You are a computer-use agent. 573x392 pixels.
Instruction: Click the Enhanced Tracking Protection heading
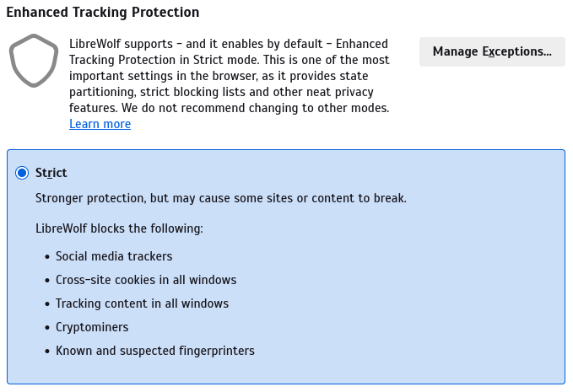pos(103,12)
